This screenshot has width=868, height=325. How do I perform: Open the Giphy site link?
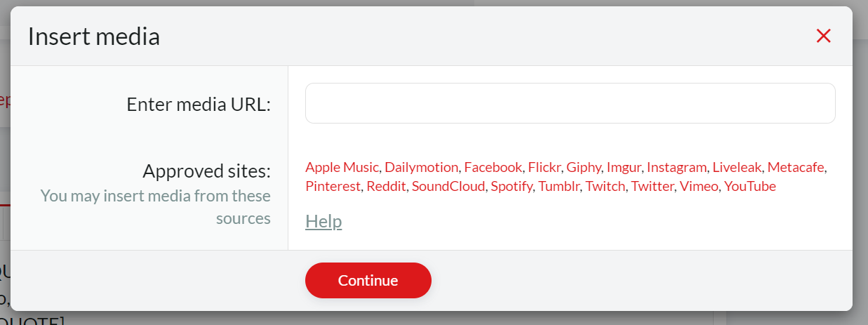coord(584,167)
